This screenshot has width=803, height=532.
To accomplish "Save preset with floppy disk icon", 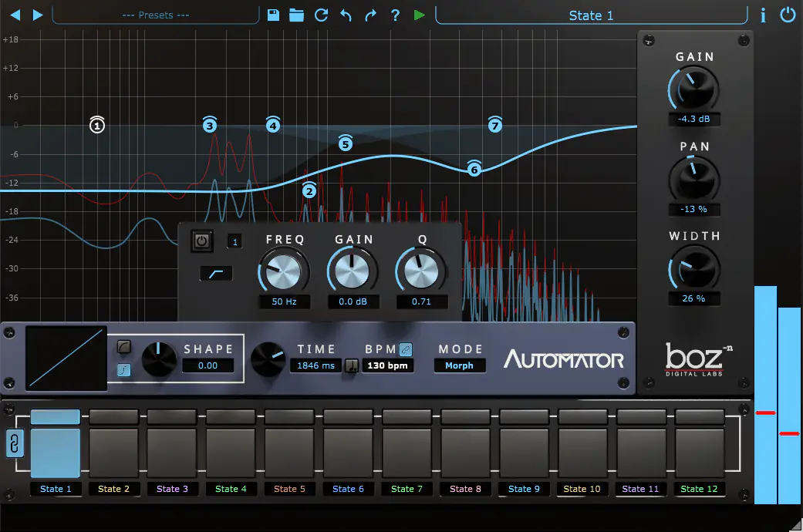I will click(x=274, y=15).
